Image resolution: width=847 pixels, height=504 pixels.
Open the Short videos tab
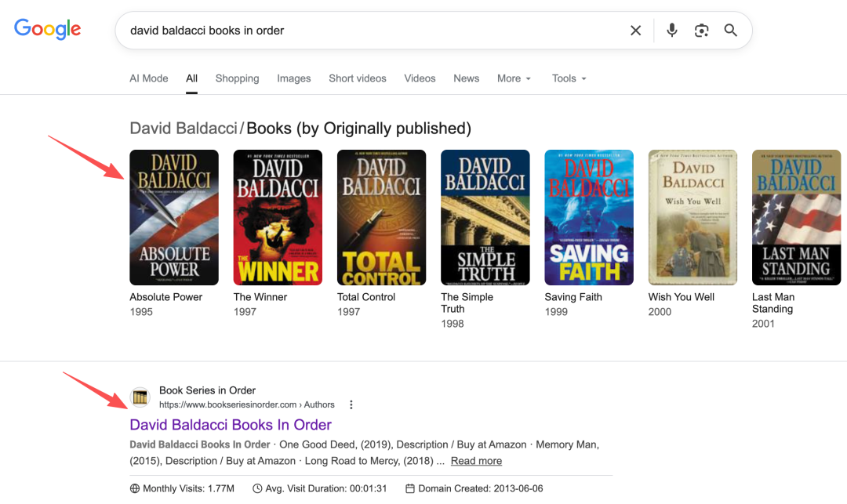point(358,78)
